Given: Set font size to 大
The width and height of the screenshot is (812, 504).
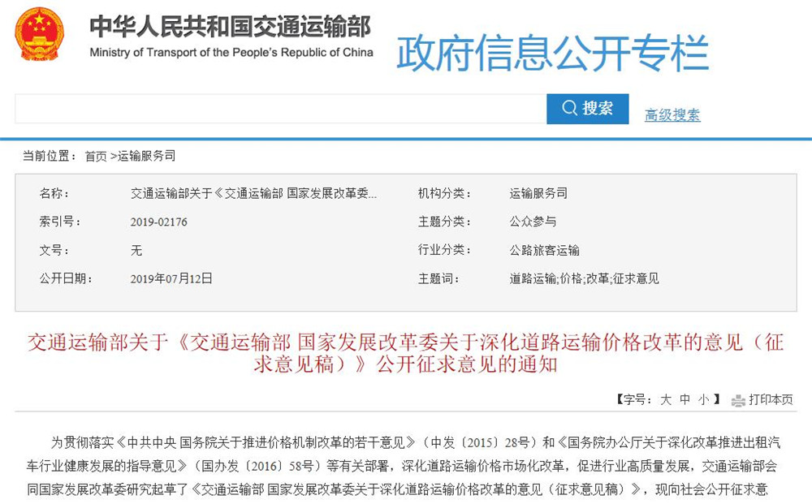Looking at the screenshot, I should click(x=666, y=399).
